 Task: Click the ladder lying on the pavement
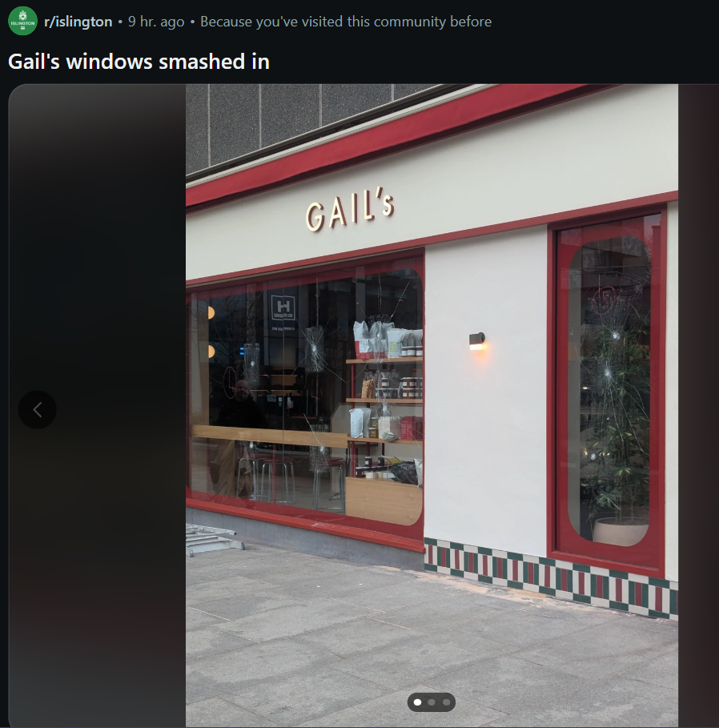pos(211,539)
